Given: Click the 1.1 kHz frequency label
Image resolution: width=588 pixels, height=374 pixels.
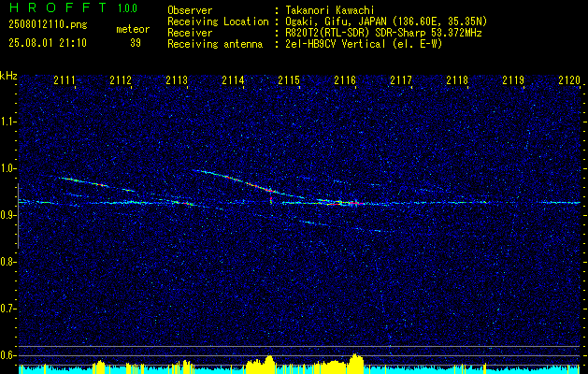Looking at the screenshot, I should 8,122.
